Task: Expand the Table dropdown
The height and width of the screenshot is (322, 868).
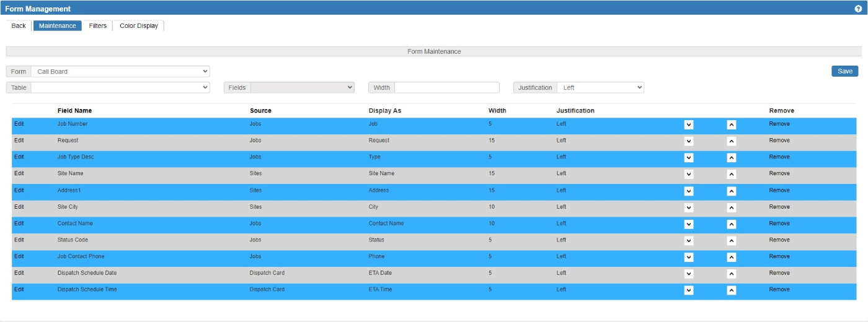Action: (x=120, y=88)
